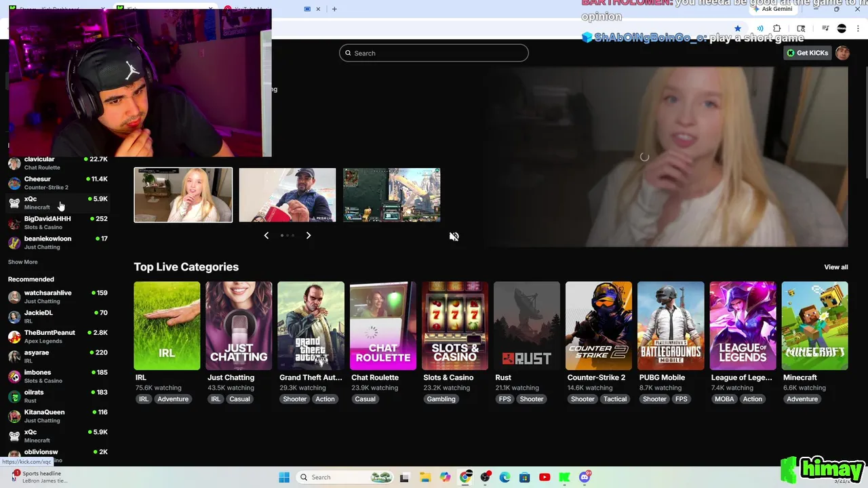Open Copilot from the taskbar

pyautogui.click(x=445, y=477)
